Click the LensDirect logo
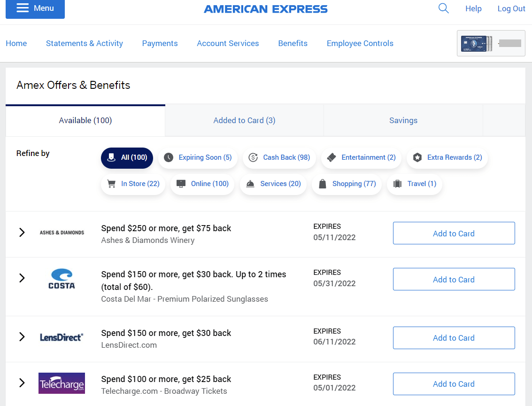 tap(62, 337)
